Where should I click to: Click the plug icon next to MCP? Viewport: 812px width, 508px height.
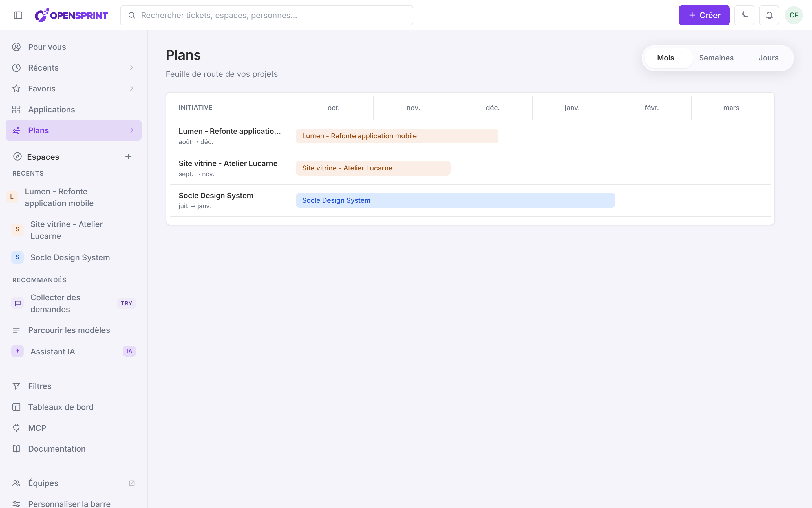tap(16, 428)
